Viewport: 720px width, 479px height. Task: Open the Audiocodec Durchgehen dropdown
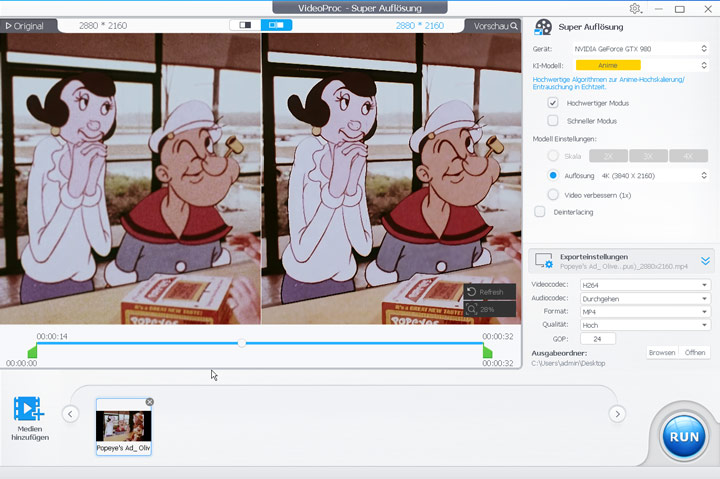point(645,299)
